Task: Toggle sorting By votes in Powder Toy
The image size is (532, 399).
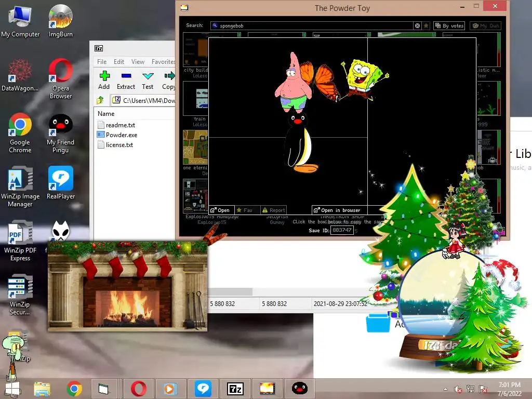Action: click(x=449, y=26)
